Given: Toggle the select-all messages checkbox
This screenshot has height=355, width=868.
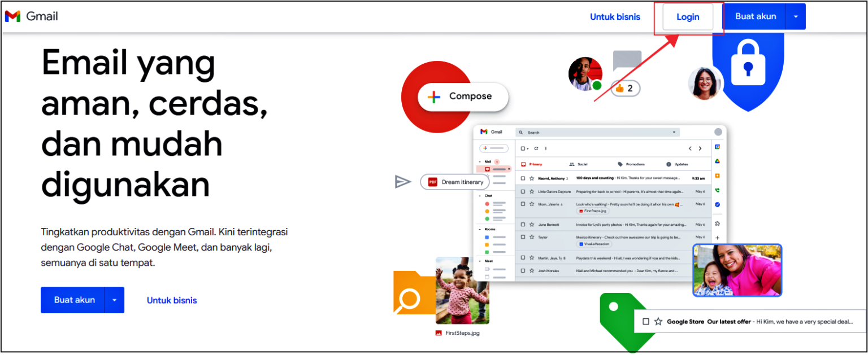Looking at the screenshot, I should [523, 148].
